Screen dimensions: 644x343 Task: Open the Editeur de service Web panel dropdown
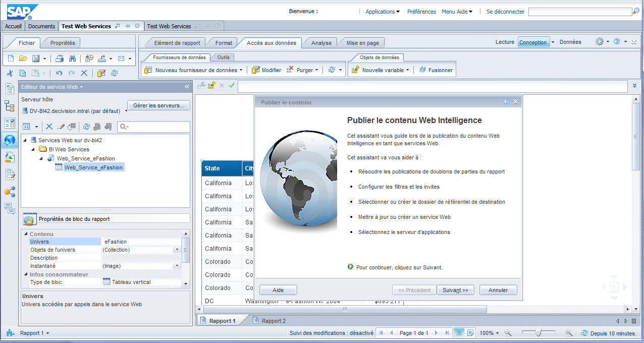point(81,87)
